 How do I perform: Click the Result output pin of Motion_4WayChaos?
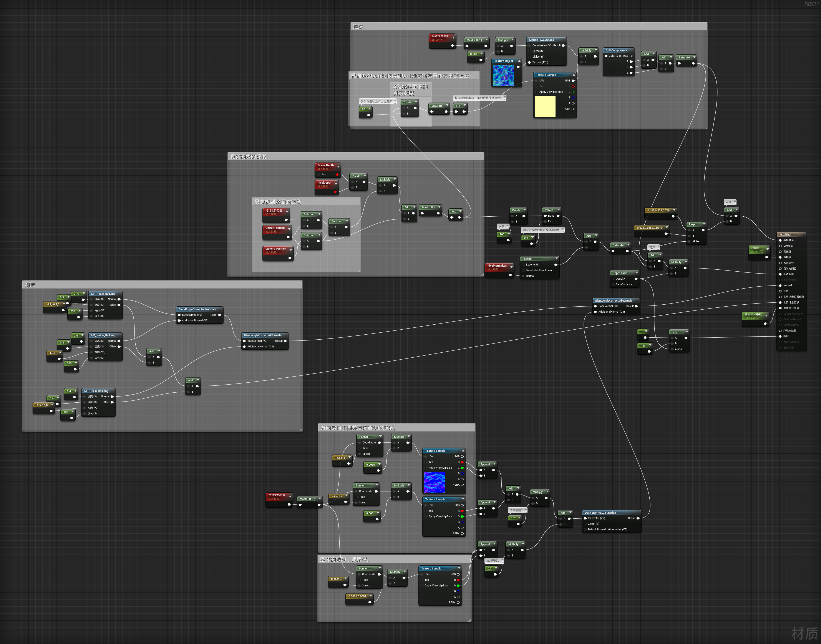(x=563, y=45)
